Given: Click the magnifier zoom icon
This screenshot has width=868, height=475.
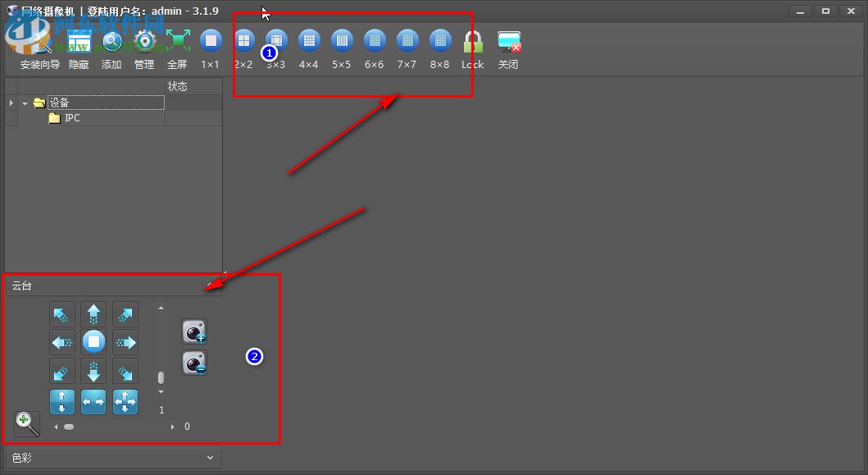Looking at the screenshot, I should 26,424.
